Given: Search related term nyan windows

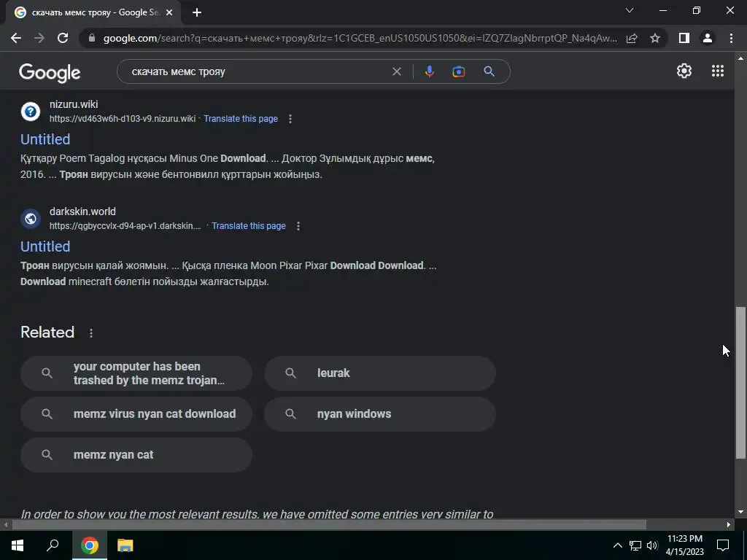Looking at the screenshot, I should tap(380, 414).
